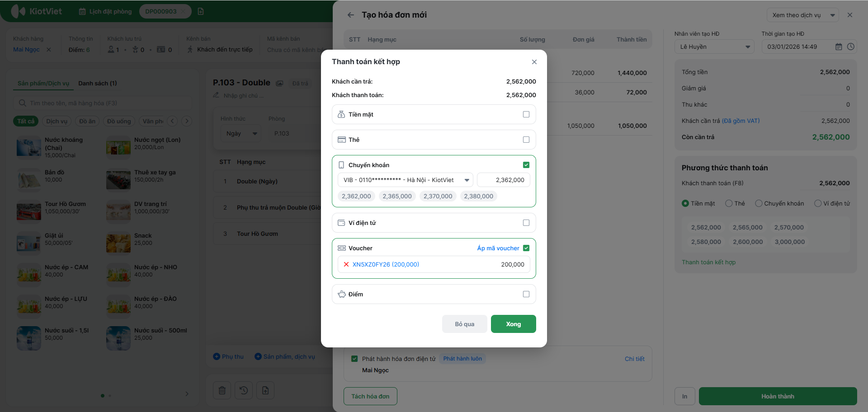
Task: Click the Áp mã voucher link
Action: pos(498,248)
